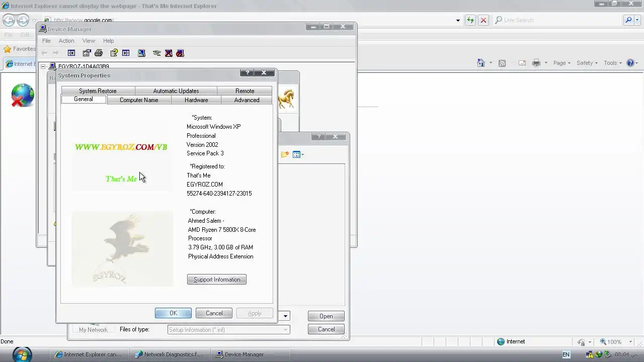Click Cancel in the file dialog
This screenshot has height=362, width=644.
tap(326, 329)
